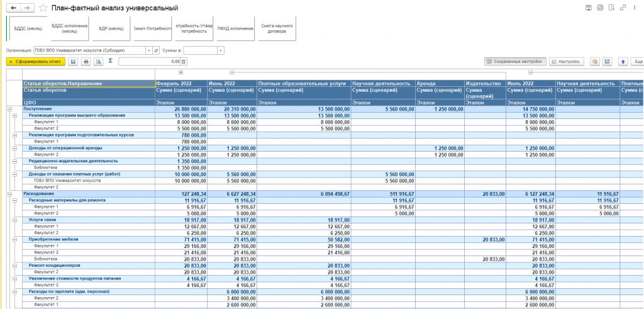Image resolution: width=644 pixels, height=309 pixels.
Task: Select the 14 750 000,00 Июль 2022 cell
Action: 531,109
